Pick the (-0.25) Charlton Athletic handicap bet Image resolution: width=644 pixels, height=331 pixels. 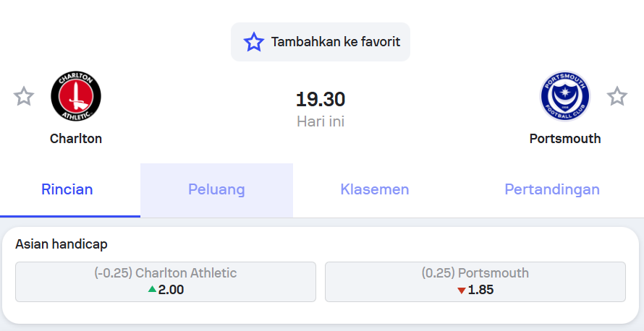[166, 282]
